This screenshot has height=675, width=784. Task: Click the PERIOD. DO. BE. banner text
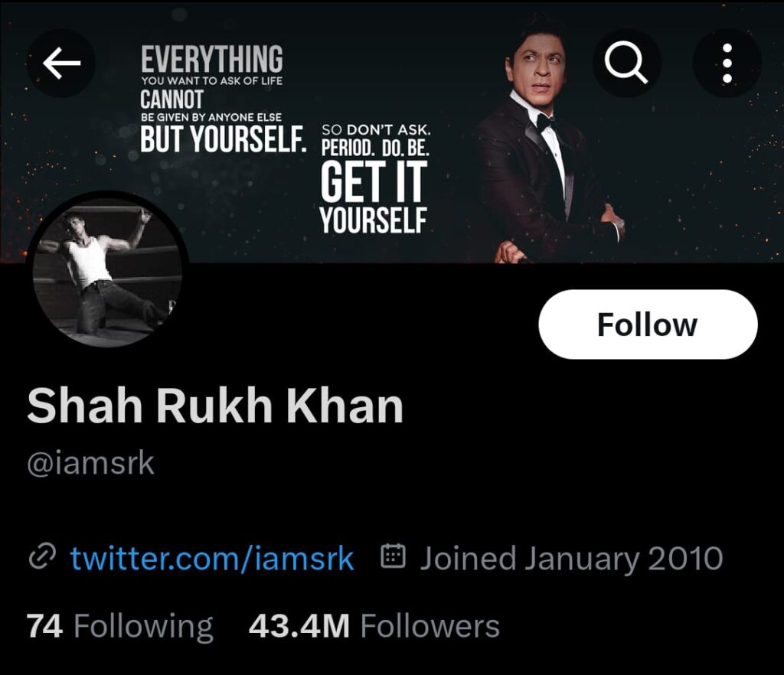375,148
